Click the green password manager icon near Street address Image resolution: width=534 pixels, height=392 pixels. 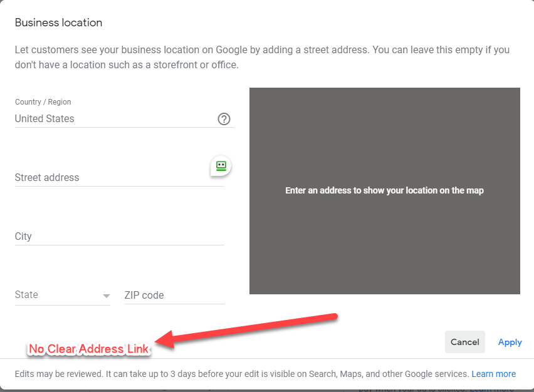click(x=221, y=166)
